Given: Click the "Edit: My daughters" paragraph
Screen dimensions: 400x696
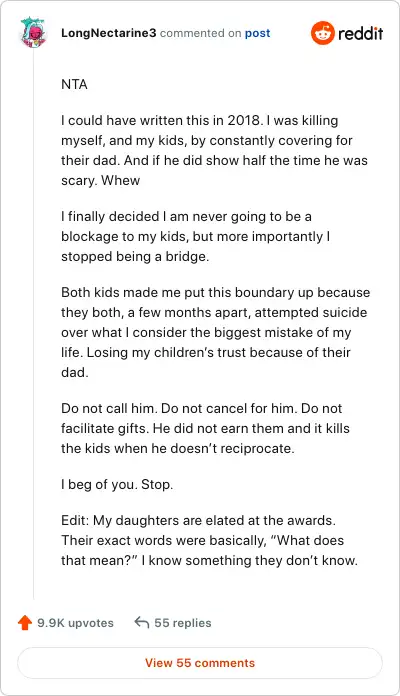Looking at the screenshot, I should point(209,540).
